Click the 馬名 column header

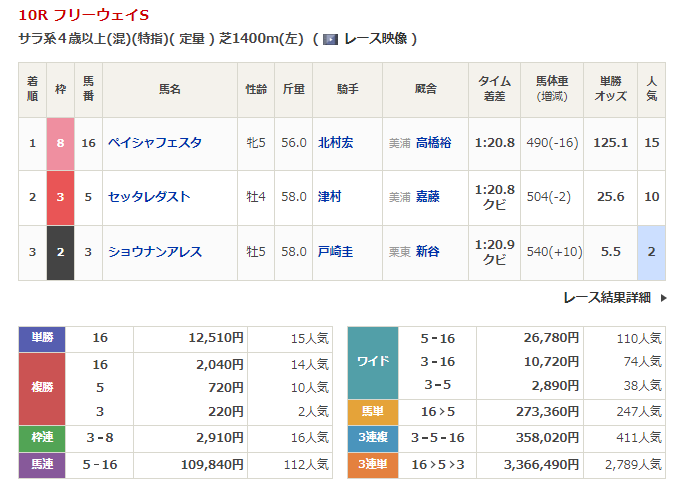169,89
